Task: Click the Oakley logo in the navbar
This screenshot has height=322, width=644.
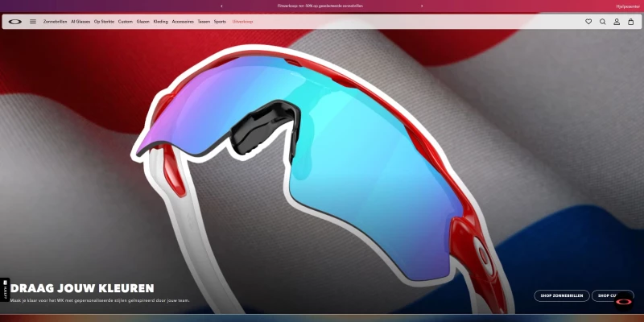Action: (14, 22)
